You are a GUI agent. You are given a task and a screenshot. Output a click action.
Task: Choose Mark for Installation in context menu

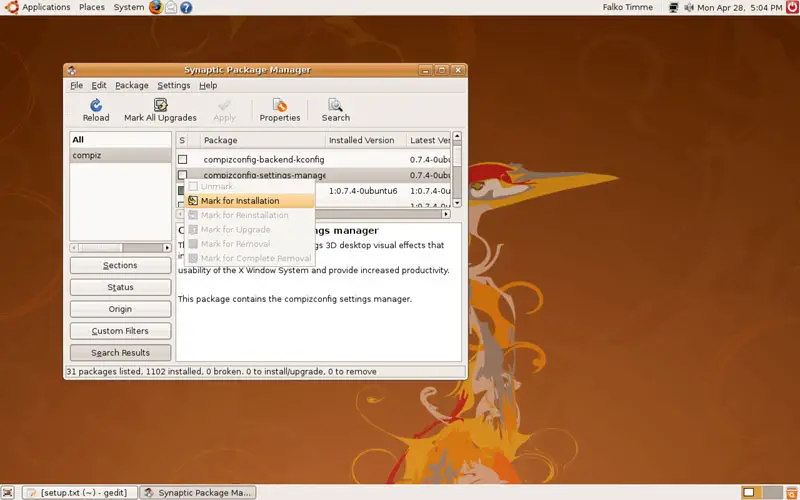coord(249,201)
